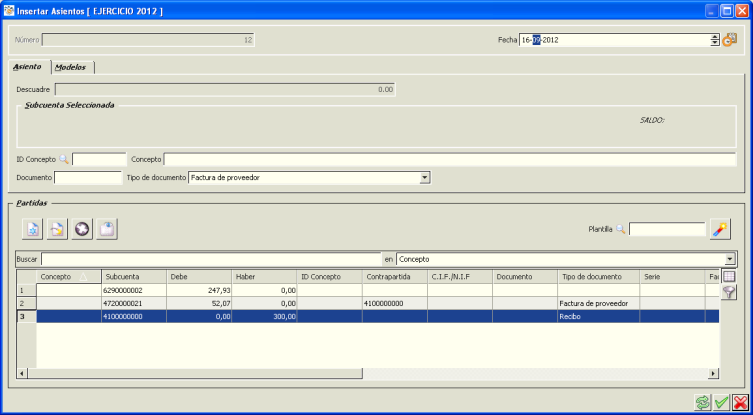This screenshot has width=753, height=415.
Task: Open the Tipo de documento dropdown
Action: 424,178
